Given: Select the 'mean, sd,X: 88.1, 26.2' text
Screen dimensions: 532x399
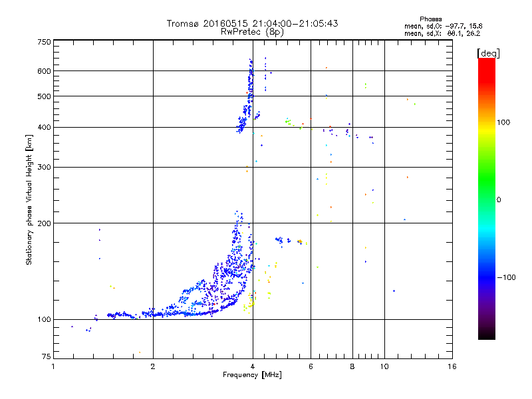Looking at the screenshot, I should [442, 33].
